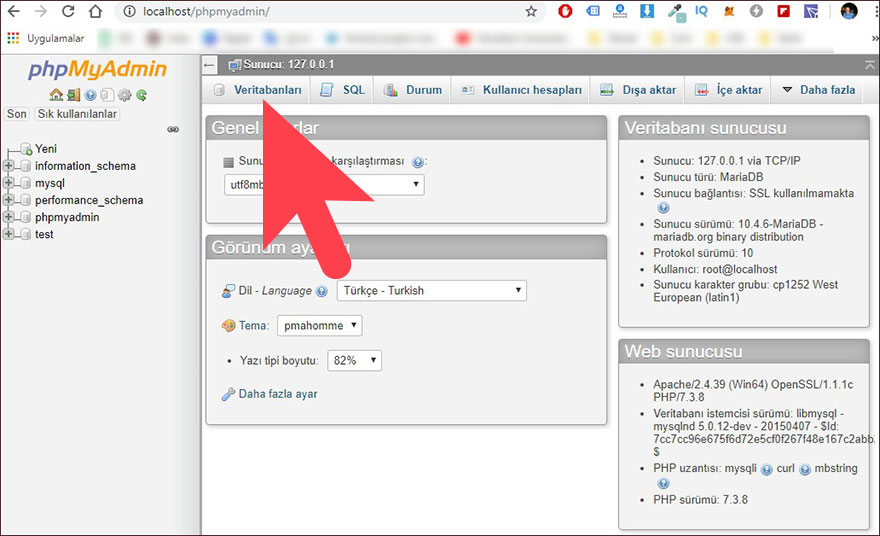This screenshot has width=880, height=536.
Task: Open the Daha fazla menu
Action: coord(819,90)
